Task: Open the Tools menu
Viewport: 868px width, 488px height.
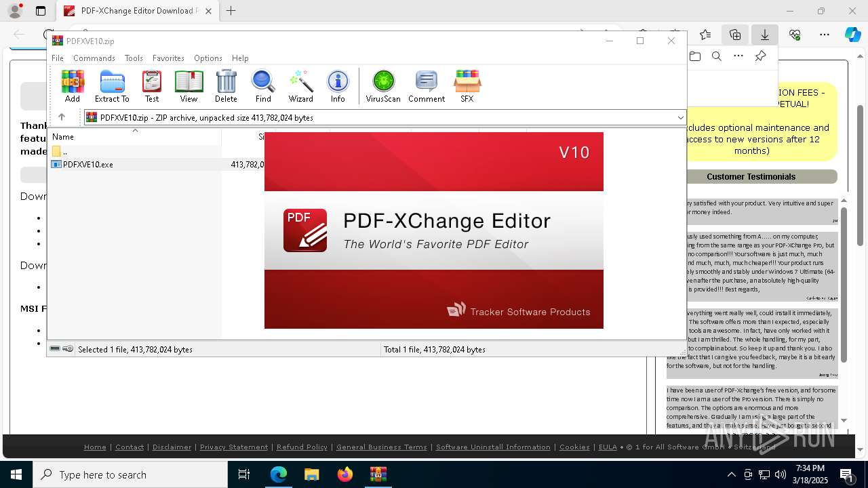Action: [x=134, y=58]
